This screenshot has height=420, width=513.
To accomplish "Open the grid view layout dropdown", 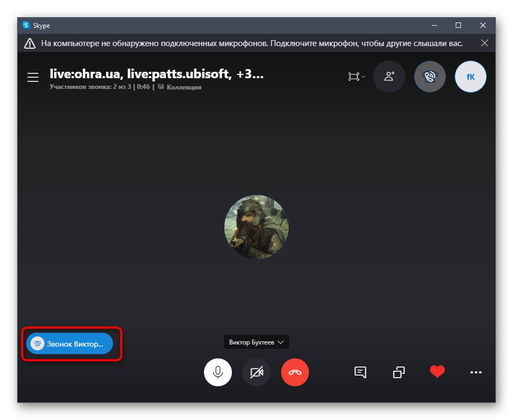I will point(356,77).
